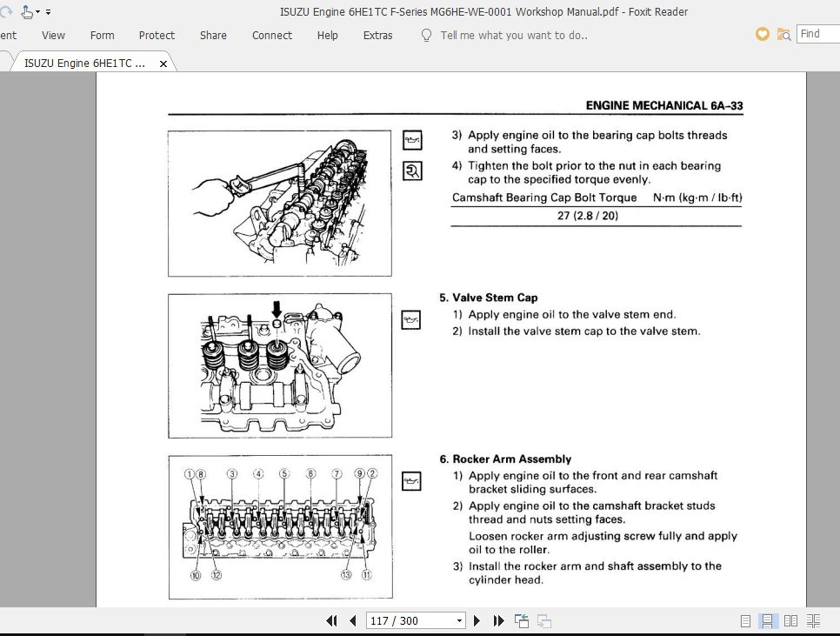
Task: Open the touch mode dropdown arrow
Action: pyautogui.click(x=38, y=12)
